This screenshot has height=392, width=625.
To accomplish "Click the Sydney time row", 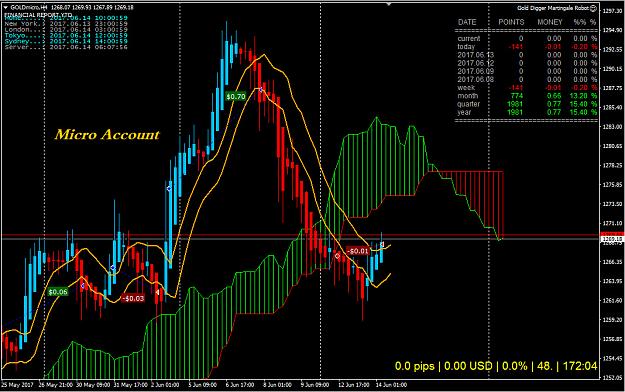I will click(x=66, y=41).
